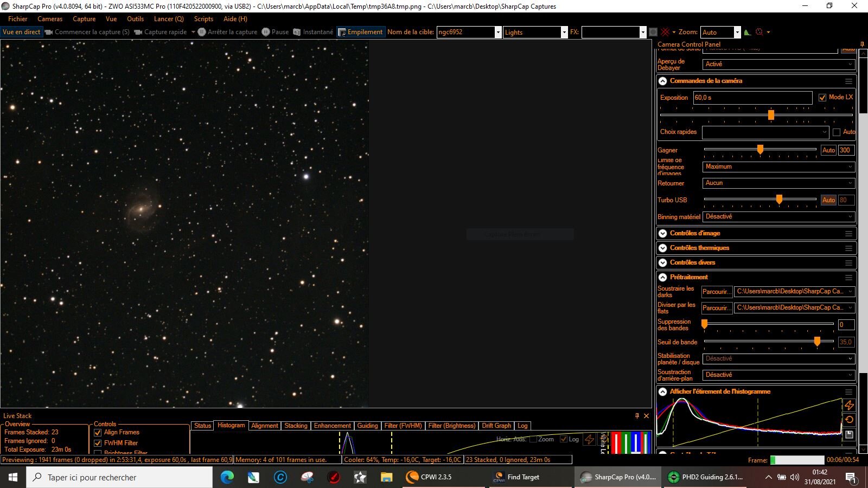Enable the Auto checkbox beside Choix rapides
The image size is (868, 488).
[837, 132]
